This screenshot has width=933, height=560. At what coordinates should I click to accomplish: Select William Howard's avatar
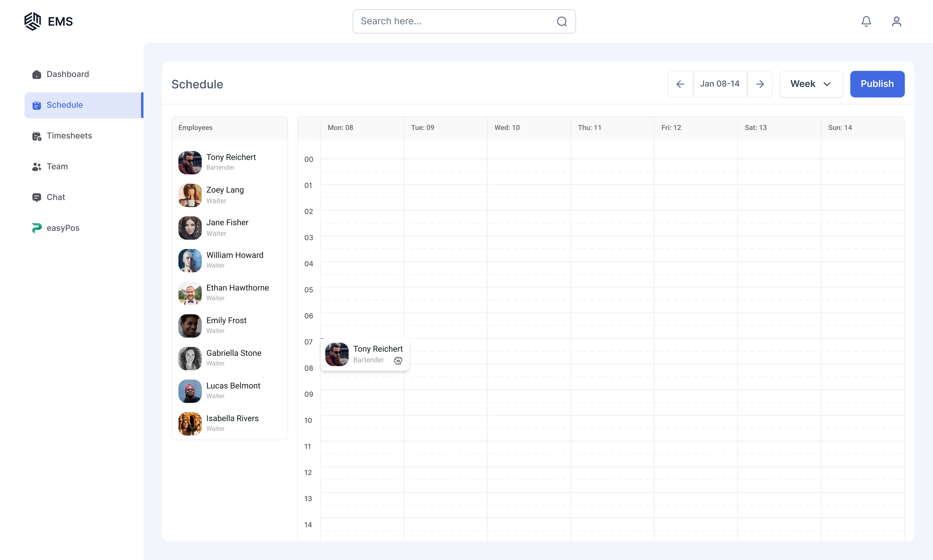pos(190,261)
